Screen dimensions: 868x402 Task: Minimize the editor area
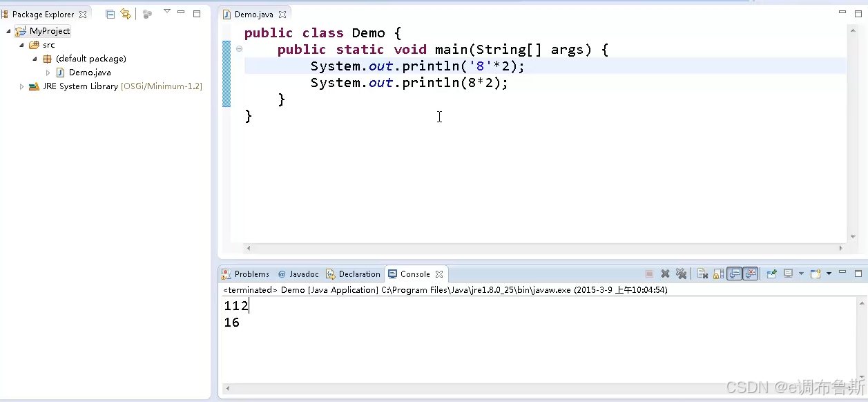tap(842, 12)
